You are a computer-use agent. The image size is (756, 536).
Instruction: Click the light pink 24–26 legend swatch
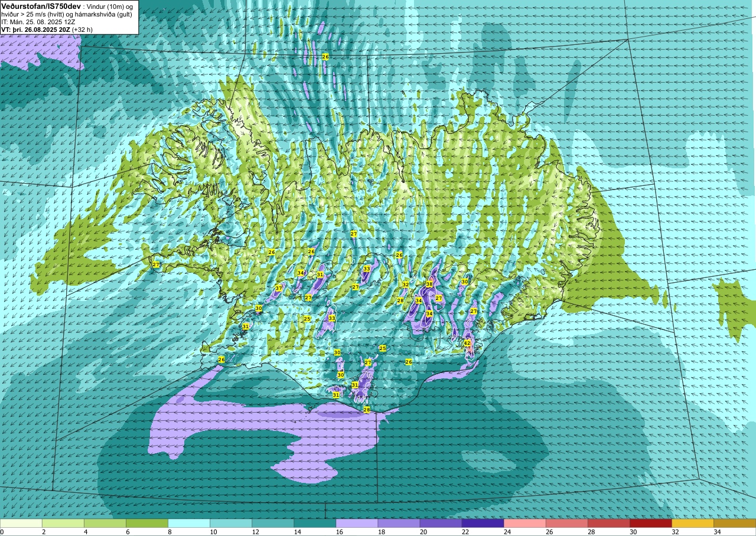(524, 523)
